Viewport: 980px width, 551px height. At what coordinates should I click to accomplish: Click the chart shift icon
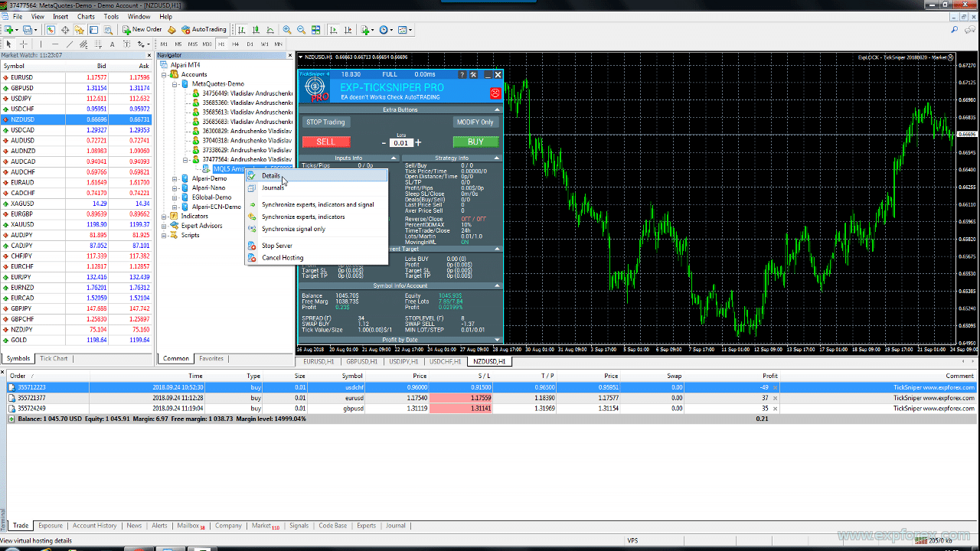coord(348,30)
